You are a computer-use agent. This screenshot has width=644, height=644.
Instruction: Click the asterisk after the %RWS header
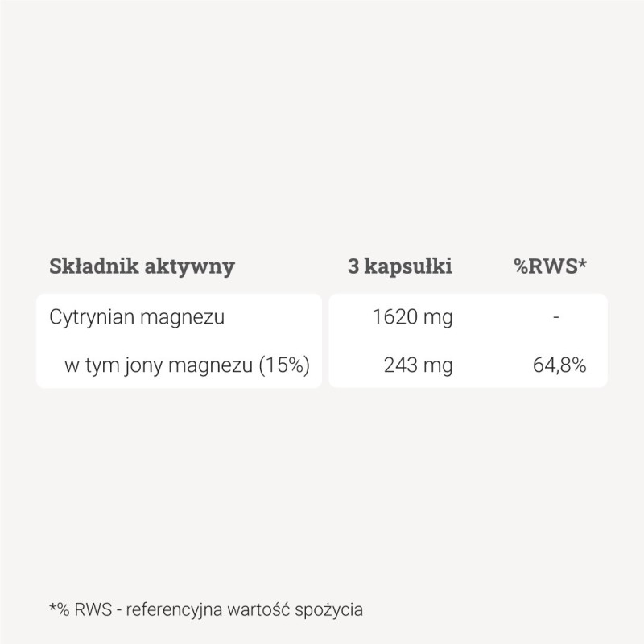click(x=582, y=264)
